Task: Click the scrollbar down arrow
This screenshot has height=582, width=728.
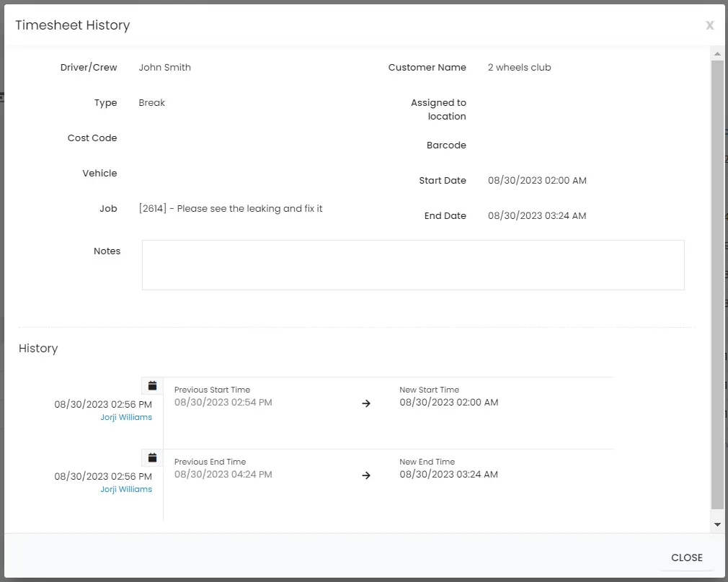Action: click(717, 524)
